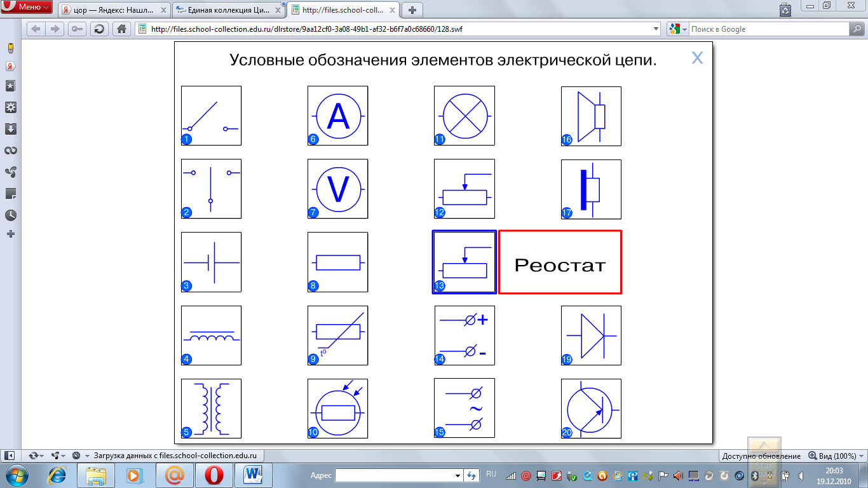The image size is (868, 488).
Task: Focus the Поиск в Google search field
Action: point(769,29)
